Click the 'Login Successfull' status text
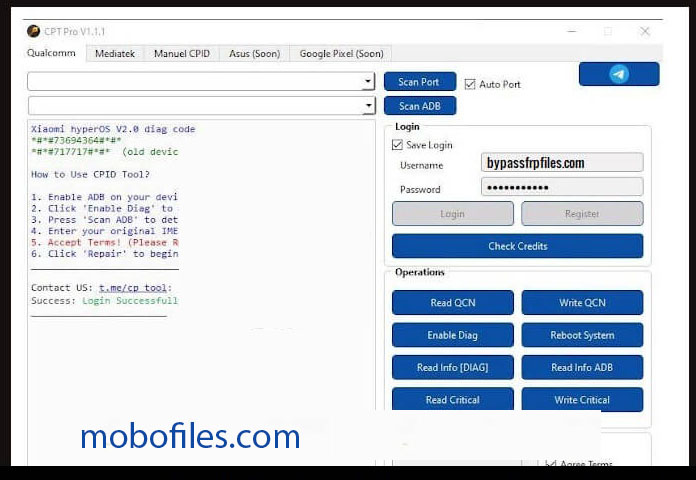The image size is (696, 480). [130, 301]
